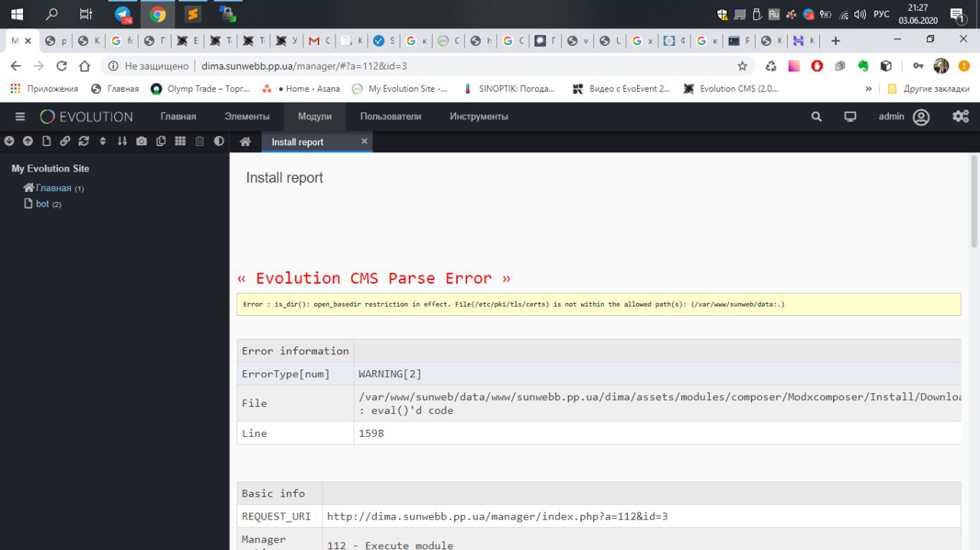
Task: Open system settings gears icon
Action: click(x=960, y=116)
